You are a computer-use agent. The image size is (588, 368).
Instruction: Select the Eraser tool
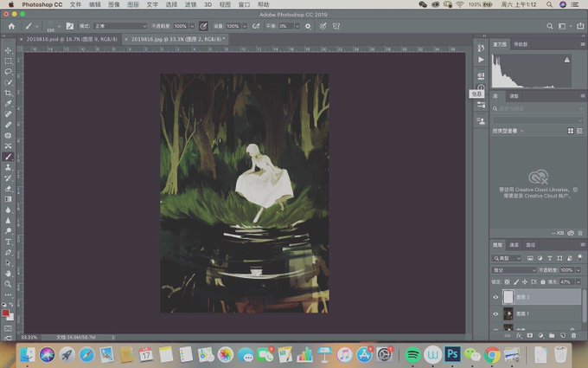click(8, 189)
